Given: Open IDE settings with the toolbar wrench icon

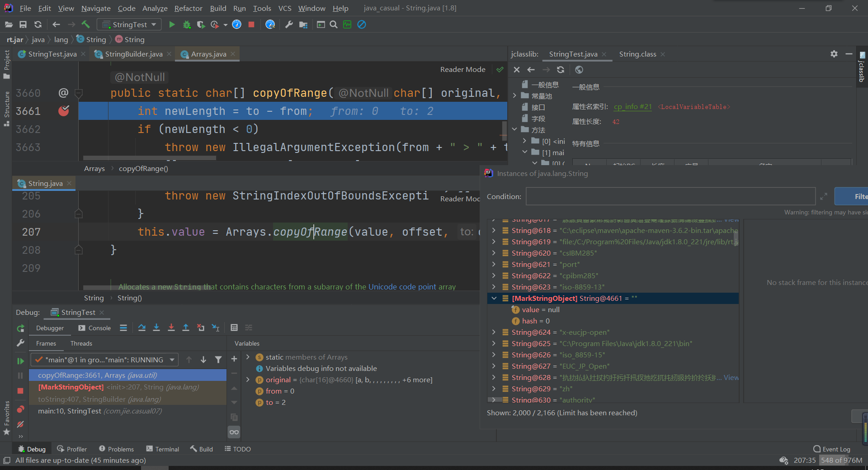Looking at the screenshot, I should coord(289,24).
